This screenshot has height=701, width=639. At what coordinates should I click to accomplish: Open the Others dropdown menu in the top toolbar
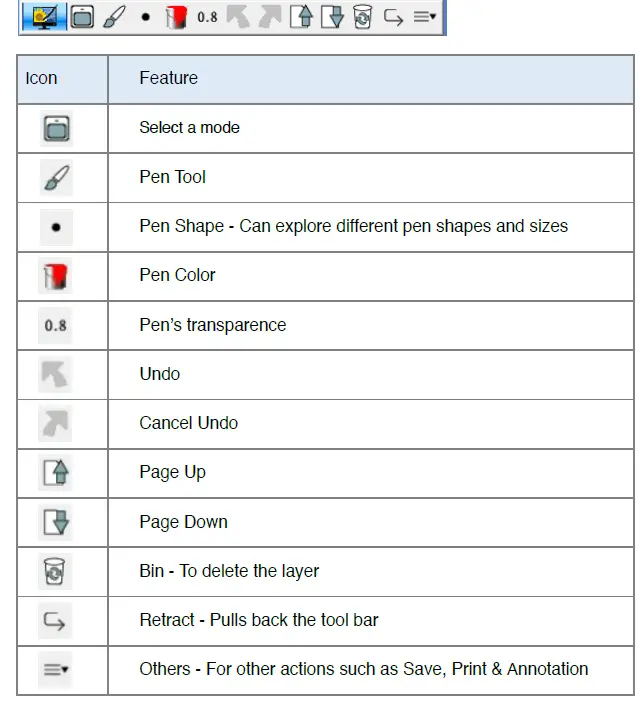[425, 17]
